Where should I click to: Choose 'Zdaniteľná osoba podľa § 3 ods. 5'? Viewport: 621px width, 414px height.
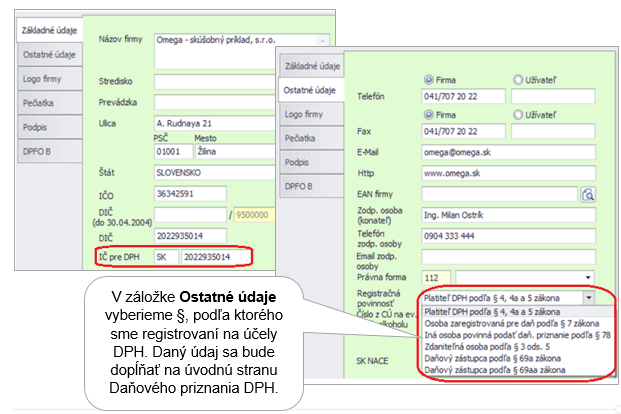click(490, 346)
